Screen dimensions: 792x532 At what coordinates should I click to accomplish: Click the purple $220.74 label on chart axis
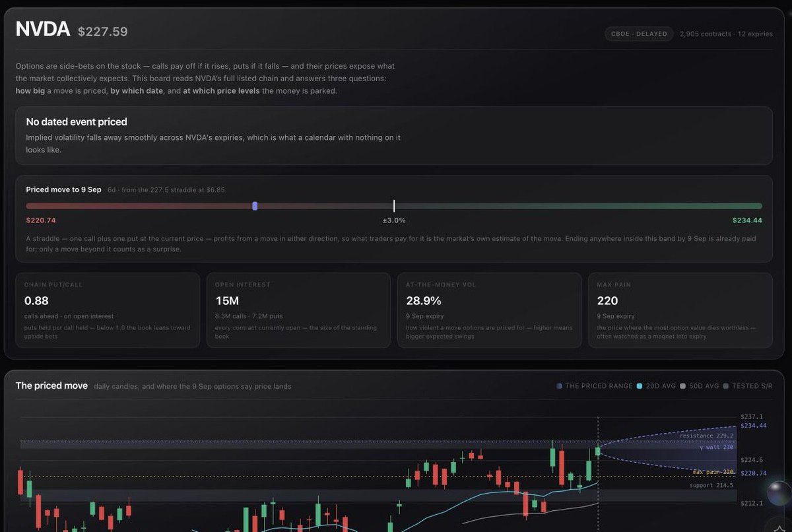(754, 473)
